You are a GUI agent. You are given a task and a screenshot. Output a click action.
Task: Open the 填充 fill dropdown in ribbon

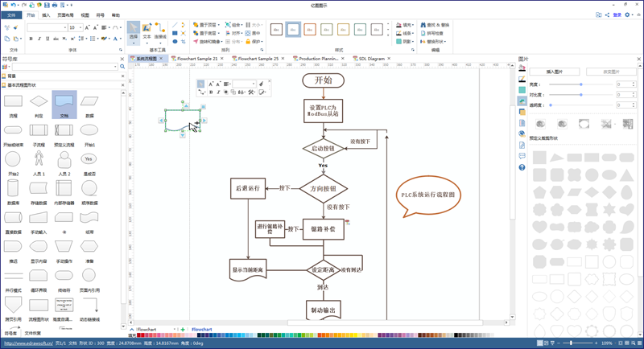tap(405, 25)
